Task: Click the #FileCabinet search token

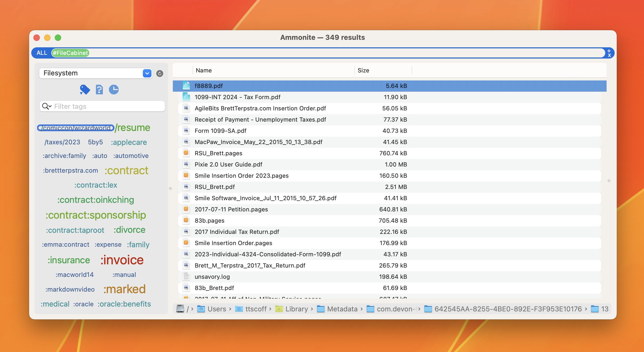Action: [70, 53]
